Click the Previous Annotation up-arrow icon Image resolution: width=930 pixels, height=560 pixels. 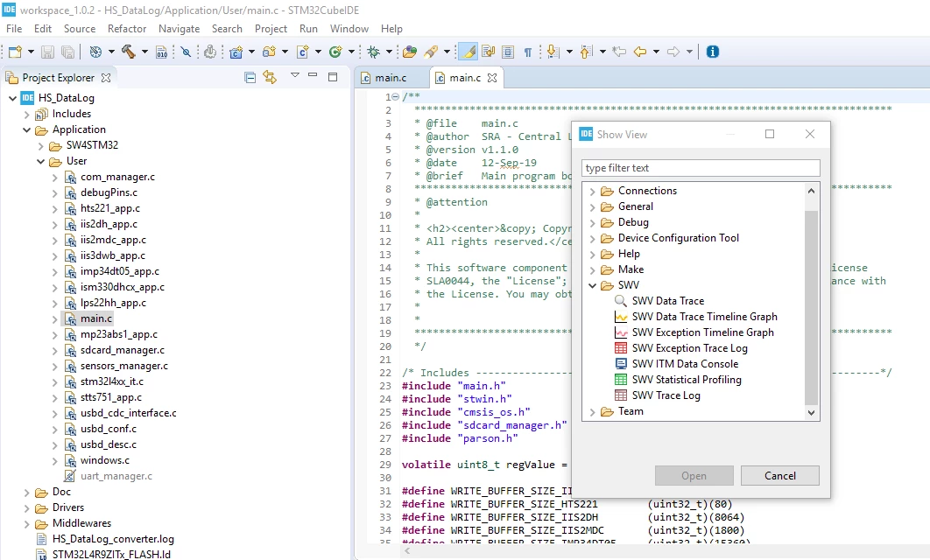point(586,52)
